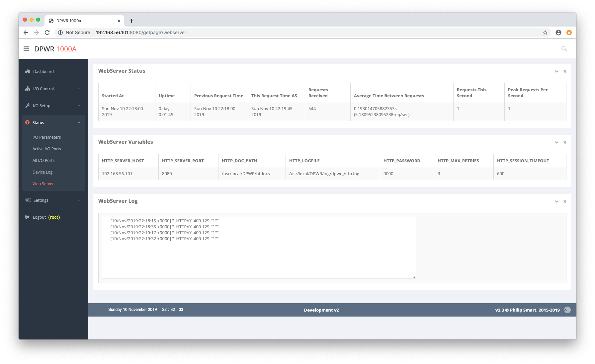
Task: Collapse the WebServer Variables panel
Action: pyautogui.click(x=556, y=142)
